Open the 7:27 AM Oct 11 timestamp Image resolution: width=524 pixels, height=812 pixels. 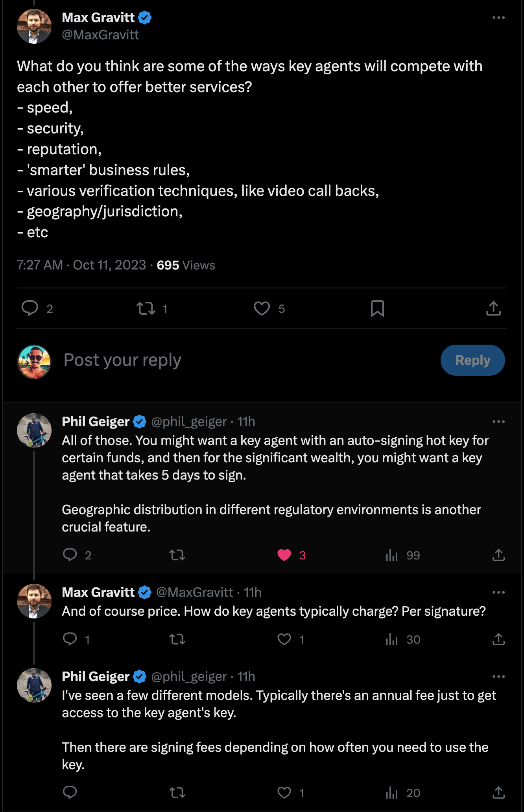pyautogui.click(x=81, y=265)
